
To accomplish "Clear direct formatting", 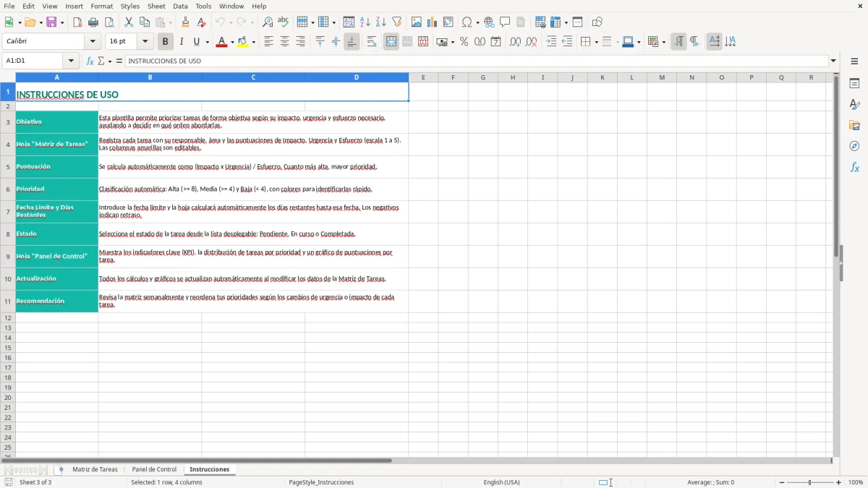I will tap(202, 22).
